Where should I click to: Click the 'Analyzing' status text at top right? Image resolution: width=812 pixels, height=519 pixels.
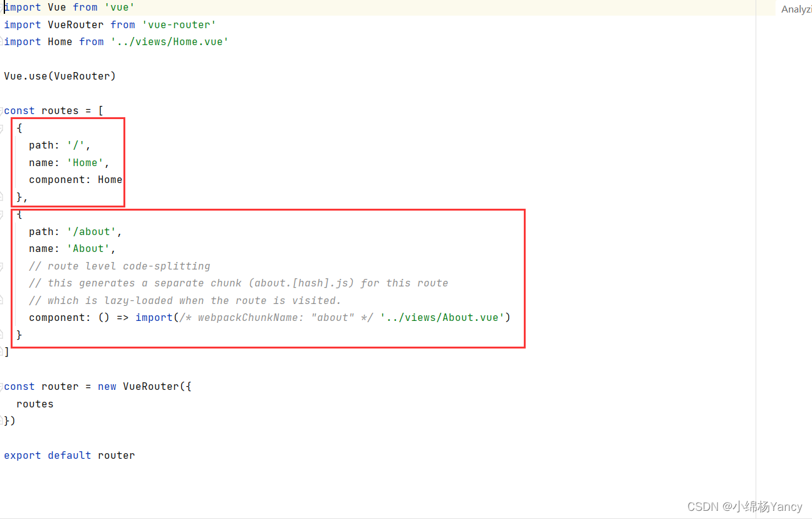pyautogui.click(x=796, y=9)
